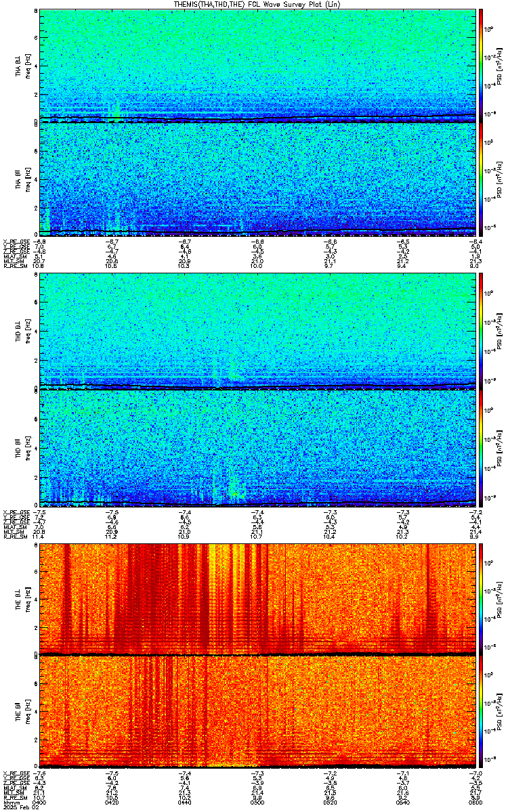This screenshot has height=812, width=508.
Task: Click the THA B-perpendicular spectrogram panel
Action: click(x=257, y=66)
